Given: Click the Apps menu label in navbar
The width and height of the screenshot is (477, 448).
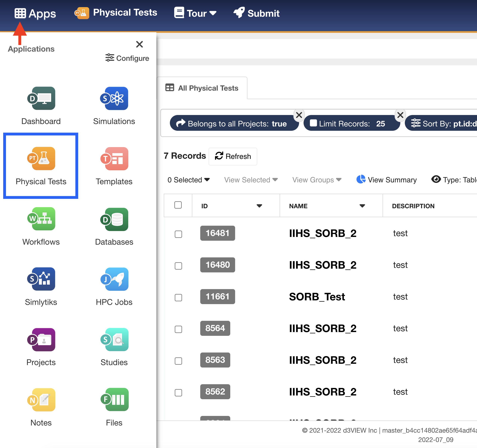Looking at the screenshot, I should pyautogui.click(x=42, y=14).
